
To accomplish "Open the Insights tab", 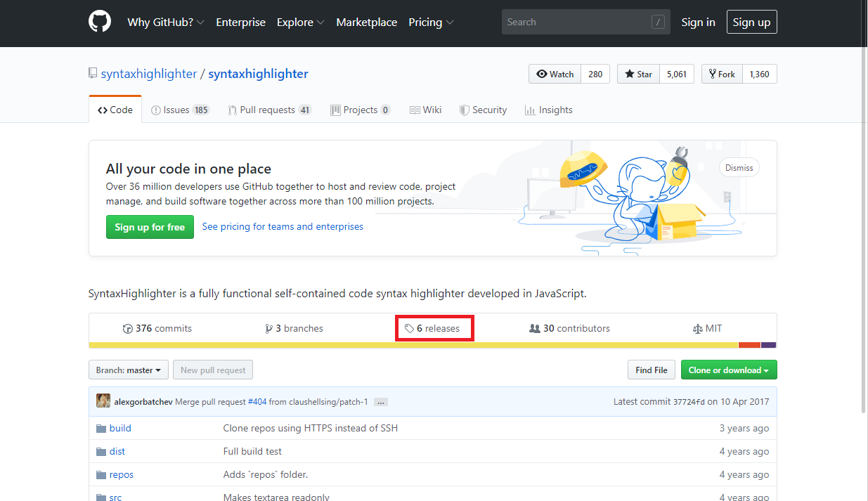I will (549, 110).
